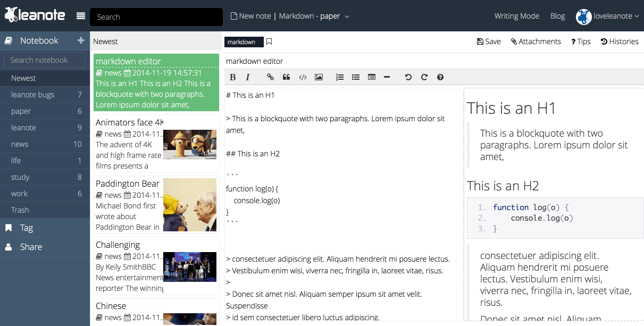Open the Blog link
The height and width of the screenshot is (326, 644).
pos(557,16)
